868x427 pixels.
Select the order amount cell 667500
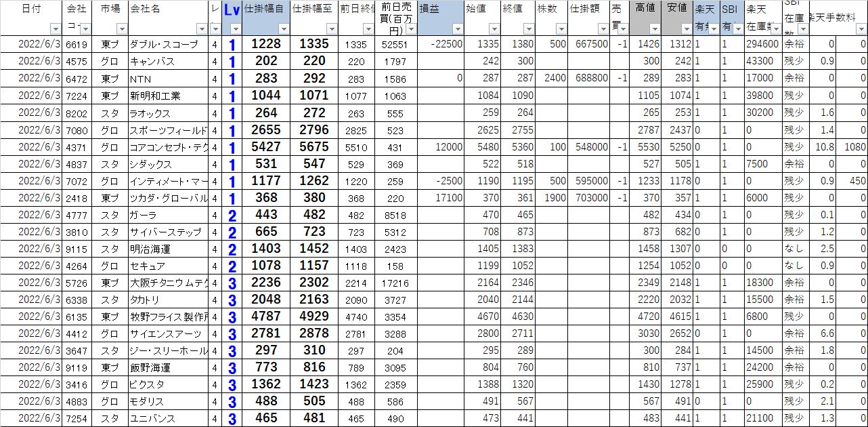pyautogui.click(x=589, y=44)
